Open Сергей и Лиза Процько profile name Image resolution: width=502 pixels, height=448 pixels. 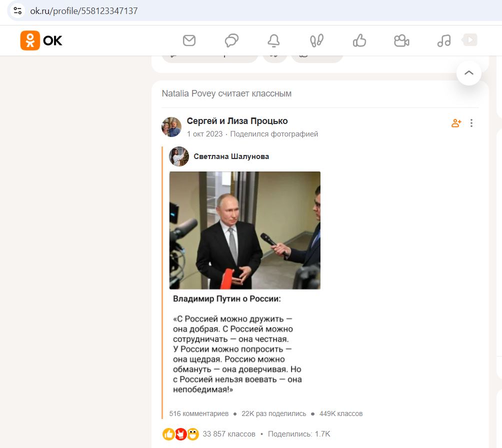(237, 121)
